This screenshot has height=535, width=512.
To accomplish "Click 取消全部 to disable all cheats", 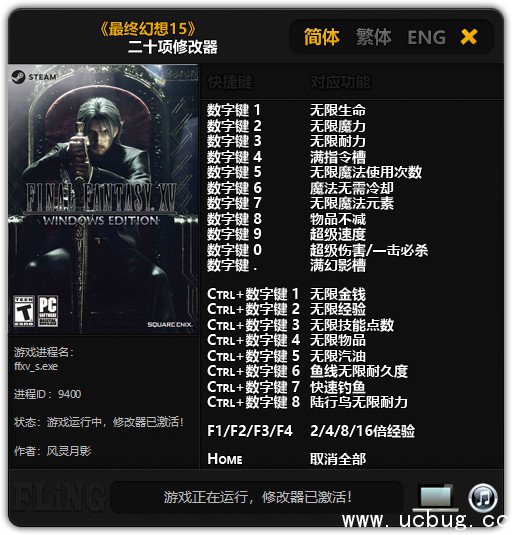I will (x=338, y=459).
